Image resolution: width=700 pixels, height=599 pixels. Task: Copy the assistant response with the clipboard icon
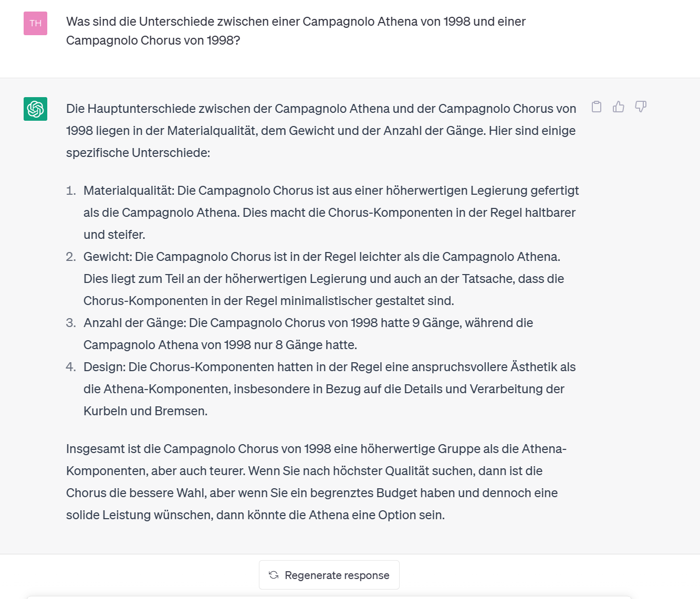coord(597,107)
